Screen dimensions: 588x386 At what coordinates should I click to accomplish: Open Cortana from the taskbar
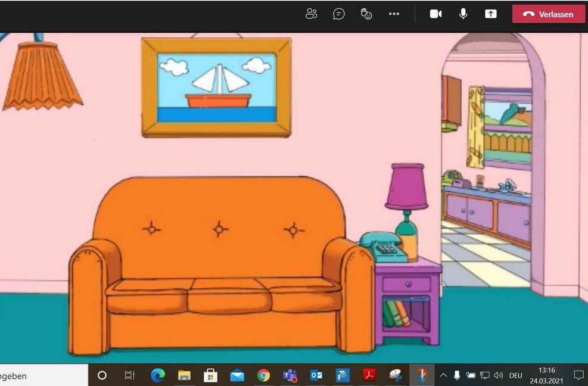pyautogui.click(x=102, y=375)
